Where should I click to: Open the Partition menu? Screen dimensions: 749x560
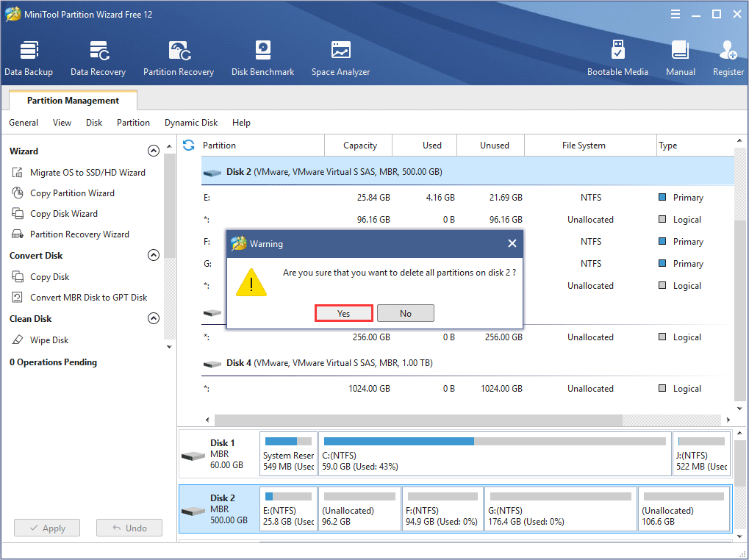pyautogui.click(x=133, y=123)
